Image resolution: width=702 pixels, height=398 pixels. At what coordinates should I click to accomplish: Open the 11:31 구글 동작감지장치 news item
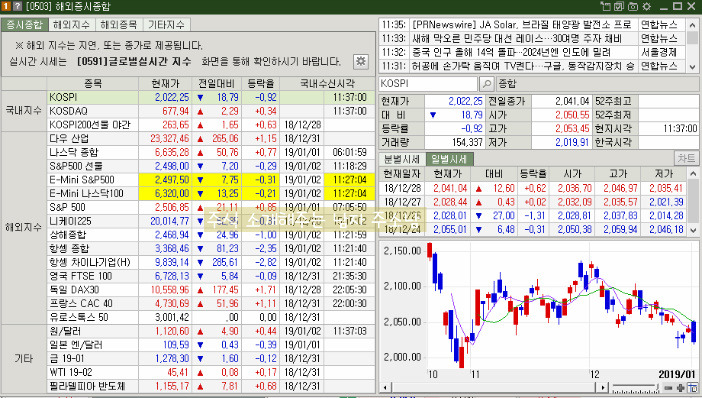(x=533, y=66)
